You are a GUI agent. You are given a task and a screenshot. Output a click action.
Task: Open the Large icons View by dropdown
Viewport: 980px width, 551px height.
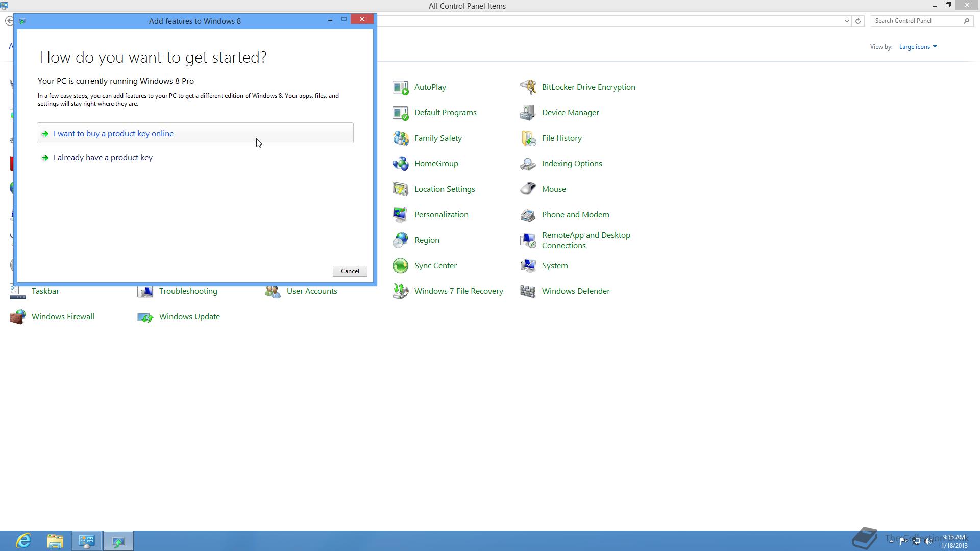[918, 47]
